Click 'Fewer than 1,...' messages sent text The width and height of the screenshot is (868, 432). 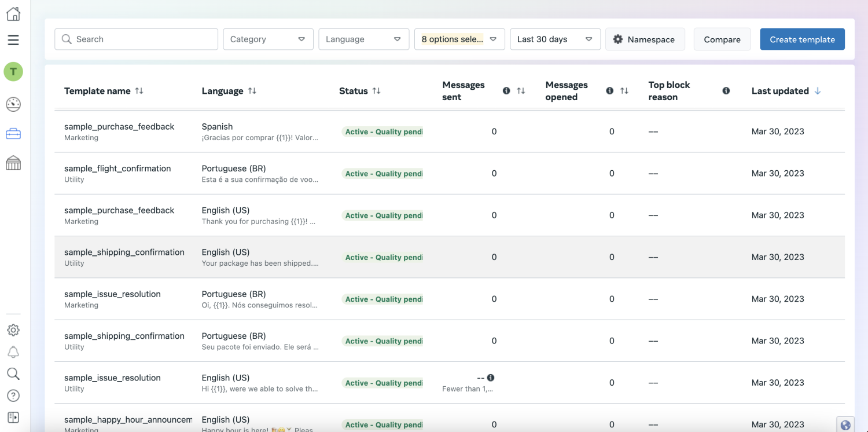click(x=468, y=389)
